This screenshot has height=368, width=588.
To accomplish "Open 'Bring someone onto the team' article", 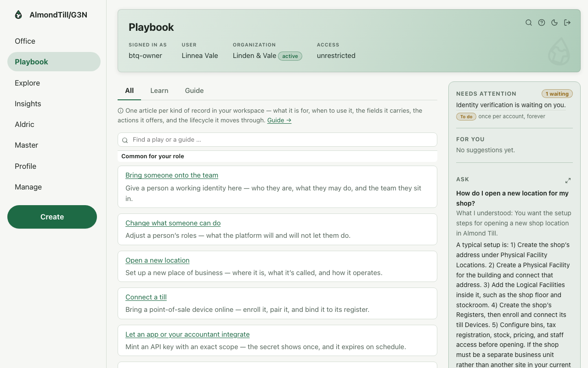I will pyautogui.click(x=172, y=175).
